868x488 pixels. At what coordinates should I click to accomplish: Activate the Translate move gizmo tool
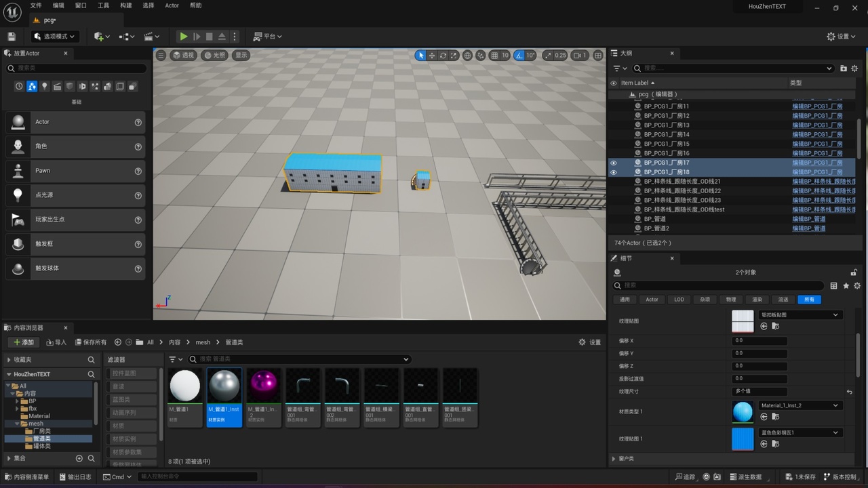coord(431,56)
